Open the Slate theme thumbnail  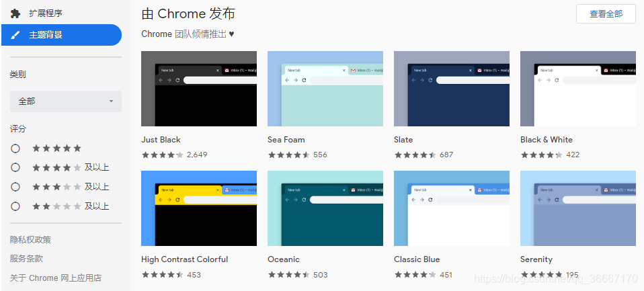[x=452, y=89]
